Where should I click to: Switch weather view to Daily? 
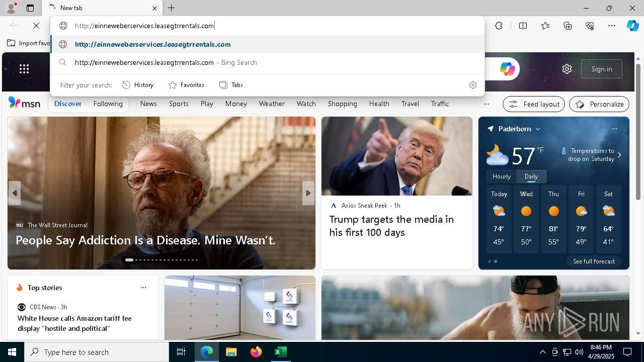[531, 176]
